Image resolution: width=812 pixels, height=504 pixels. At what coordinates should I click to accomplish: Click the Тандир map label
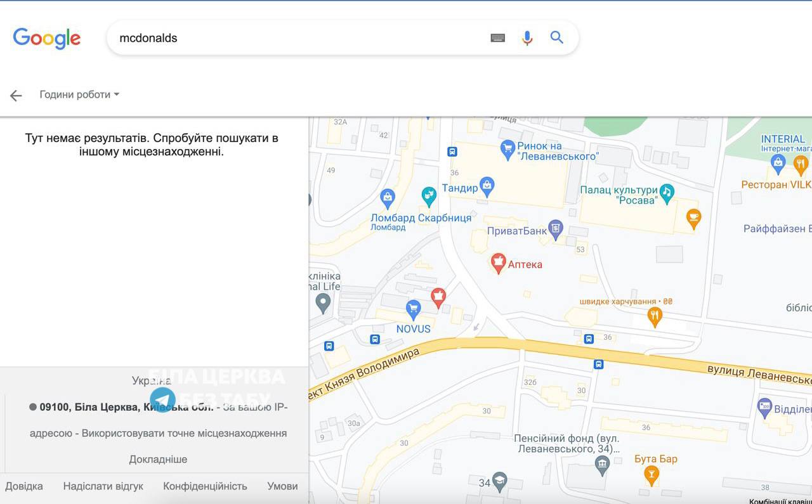tap(460, 188)
